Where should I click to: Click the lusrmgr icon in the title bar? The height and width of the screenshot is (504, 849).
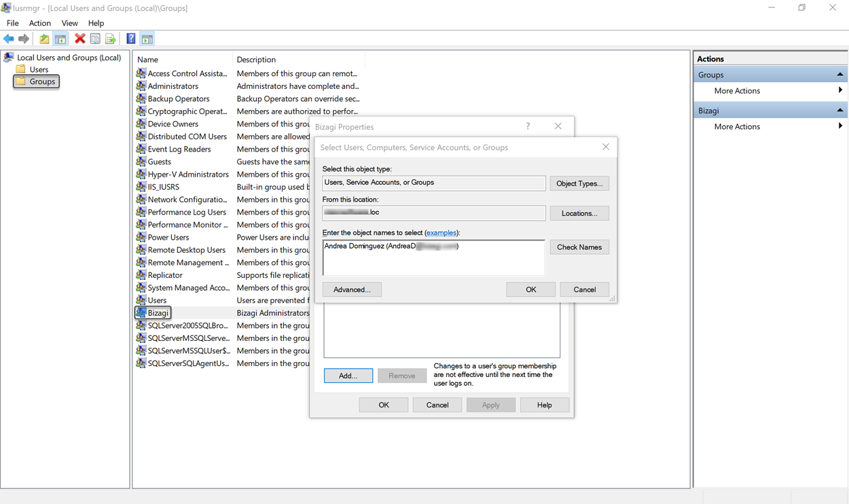point(6,7)
